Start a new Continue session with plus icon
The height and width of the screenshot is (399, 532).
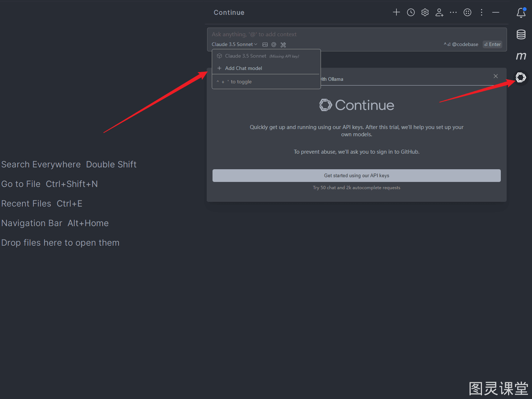click(396, 12)
